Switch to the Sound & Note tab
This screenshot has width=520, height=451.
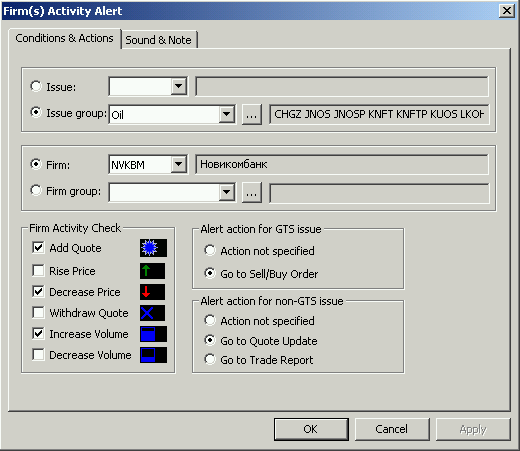pos(159,40)
